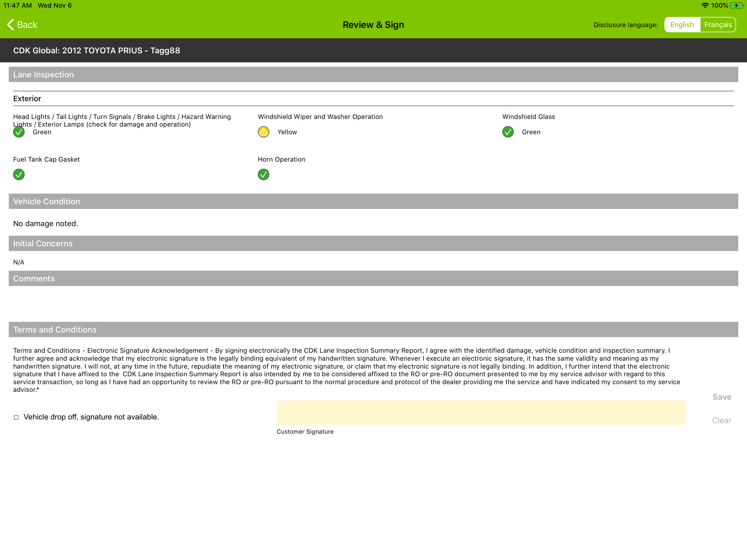Tap the Customer Signature field
Viewport: 747px width, 560px height.
tap(481, 412)
